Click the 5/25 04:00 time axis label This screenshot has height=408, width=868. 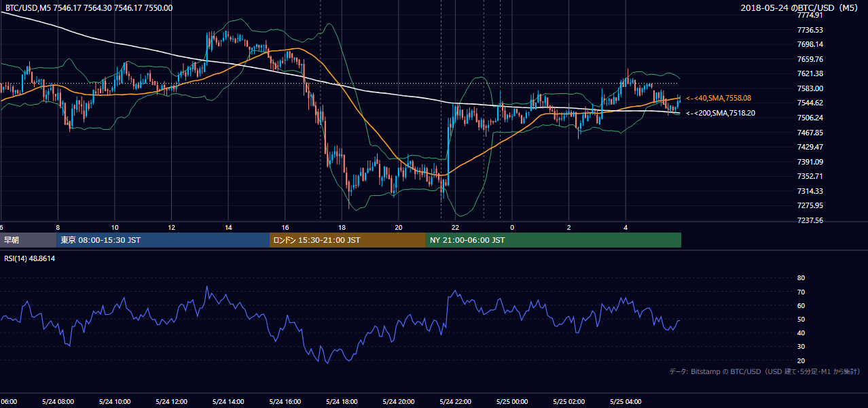click(626, 401)
